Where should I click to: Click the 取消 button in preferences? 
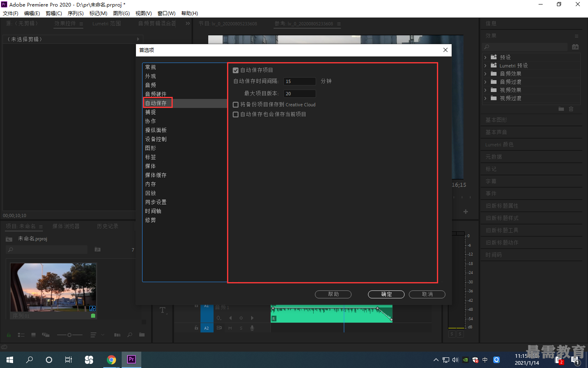(x=427, y=294)
